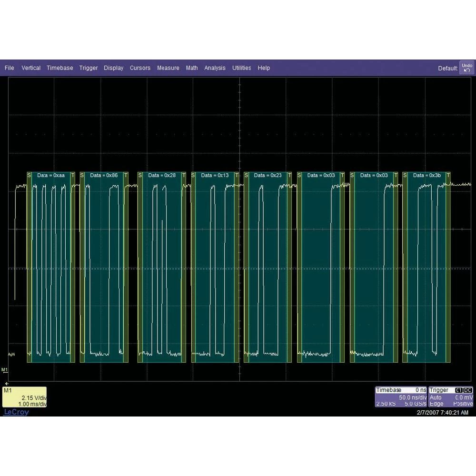
Task: Open the Utilities menu
Action: pos(242,68)
